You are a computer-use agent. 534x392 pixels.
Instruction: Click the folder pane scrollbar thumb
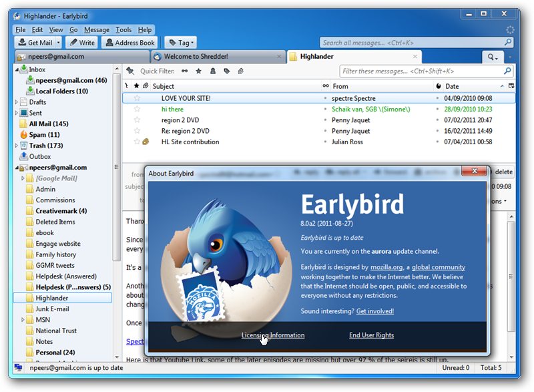point(116,166)
